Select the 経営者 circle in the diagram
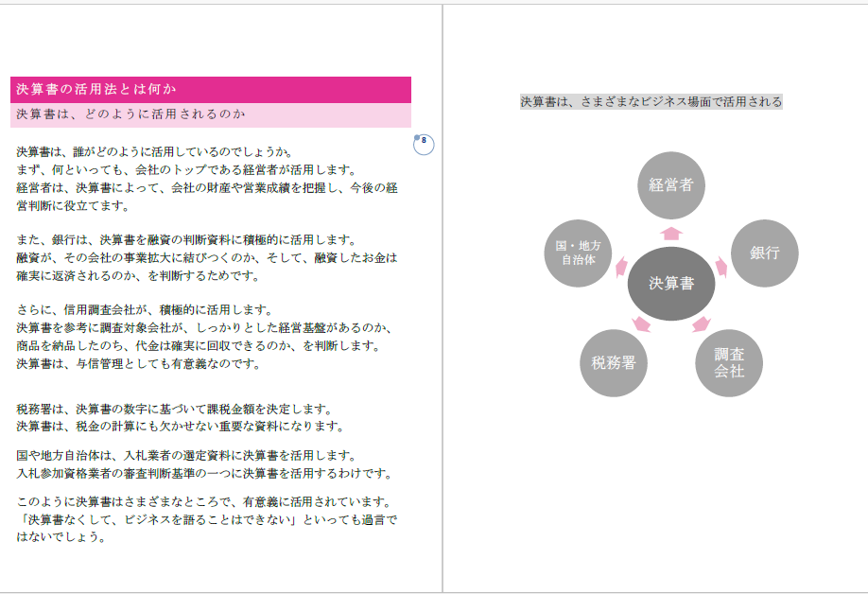 pyautogui.click(x=671, y=184)
